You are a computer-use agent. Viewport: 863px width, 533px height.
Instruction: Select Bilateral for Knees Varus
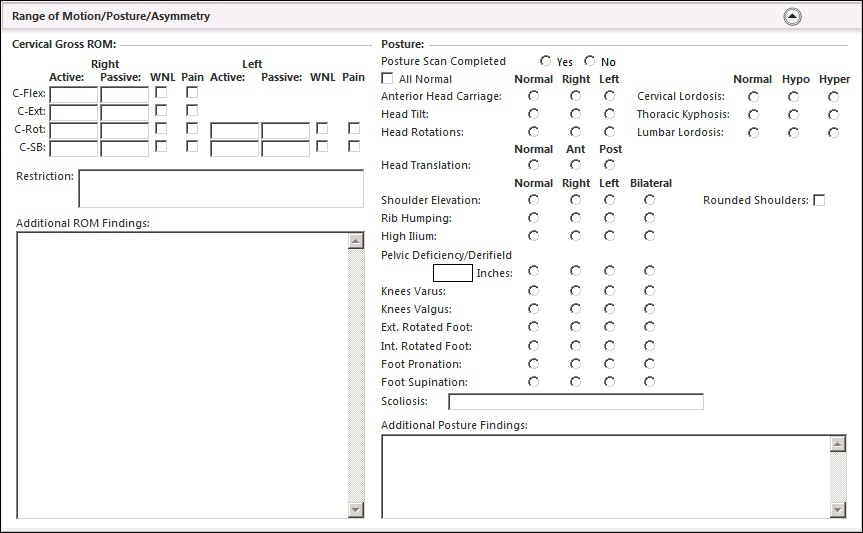click(x=649, y=291)
